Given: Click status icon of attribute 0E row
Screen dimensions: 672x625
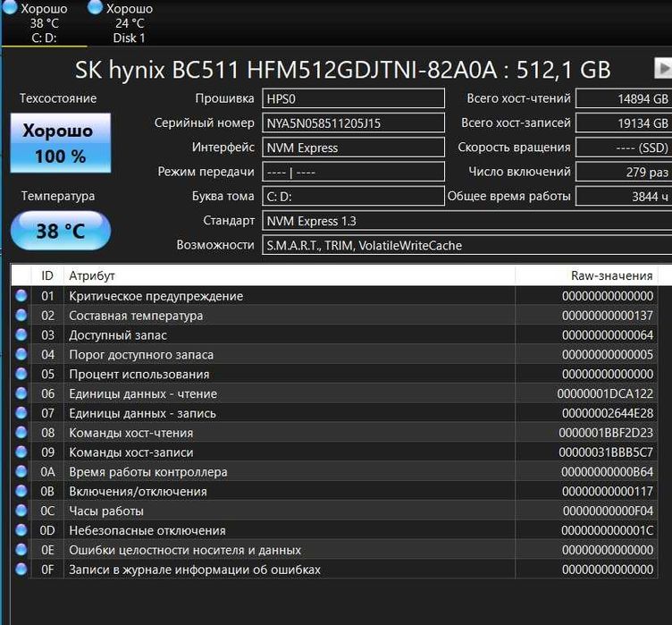Looking at the screenshot, I should 21,550.
